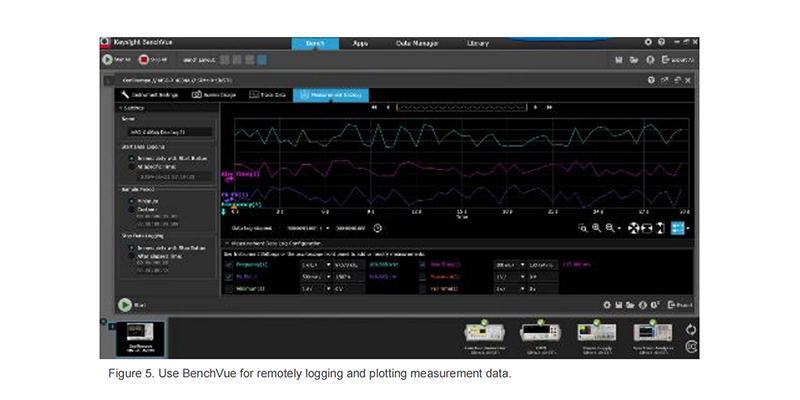Open data log settings gear icon
Screen dimensions: 800x400
pyautogui.click(x=607, y=305)
